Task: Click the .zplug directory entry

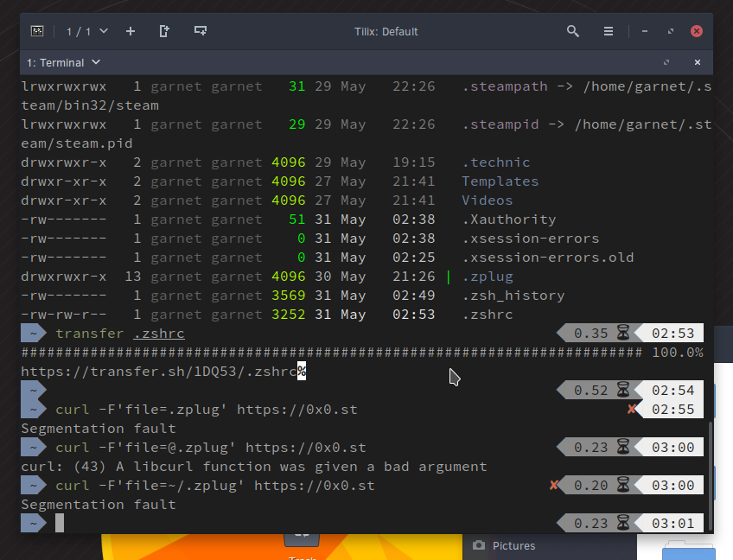Action: pos(488,277)
